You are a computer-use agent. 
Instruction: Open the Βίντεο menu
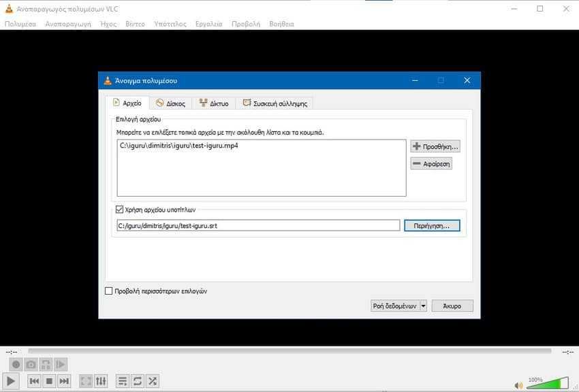(135, 24)
